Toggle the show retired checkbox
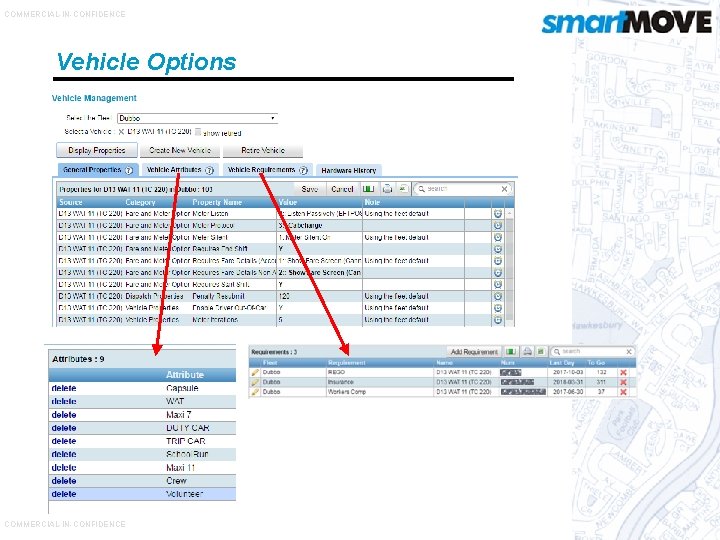This screenshot has width=720, height=540. 198,132
